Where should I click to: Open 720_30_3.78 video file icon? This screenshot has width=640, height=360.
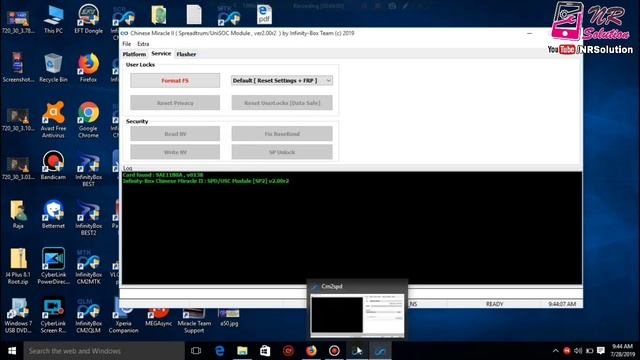[x=18, y=22]
